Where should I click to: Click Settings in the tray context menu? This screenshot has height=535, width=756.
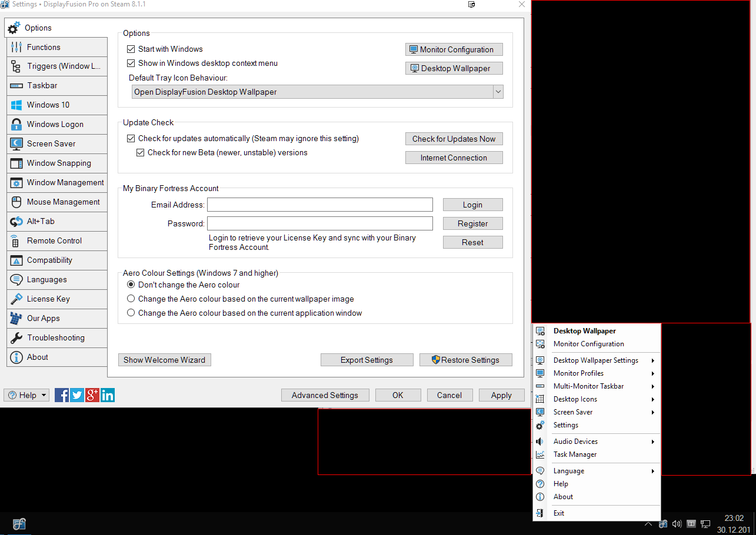click(597, 425)
